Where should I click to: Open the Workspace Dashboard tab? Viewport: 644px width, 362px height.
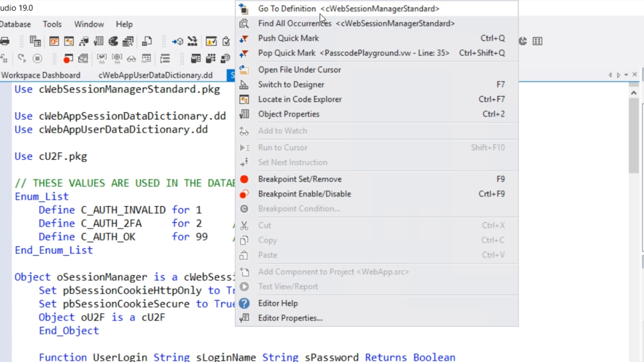pyautogui.click(x=41, y=75)
